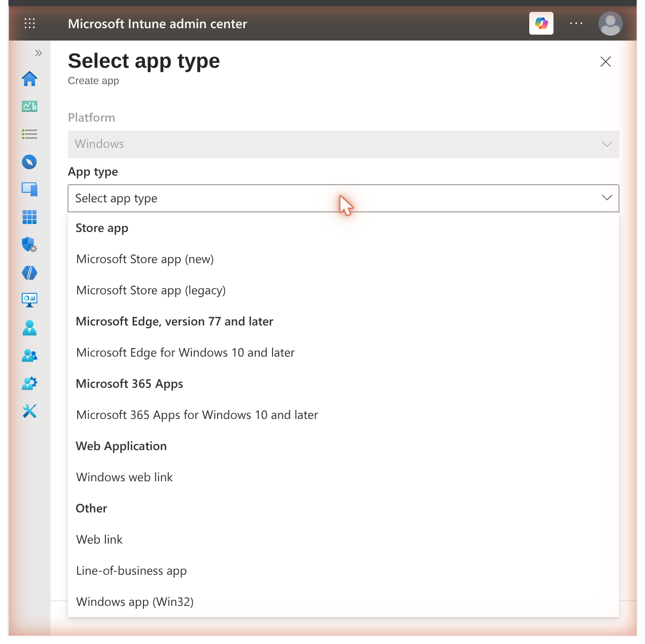Viewport: 645px width, 644px height.
Task: Click the blue striped circle sidebar icon
Action: point(30,273)
